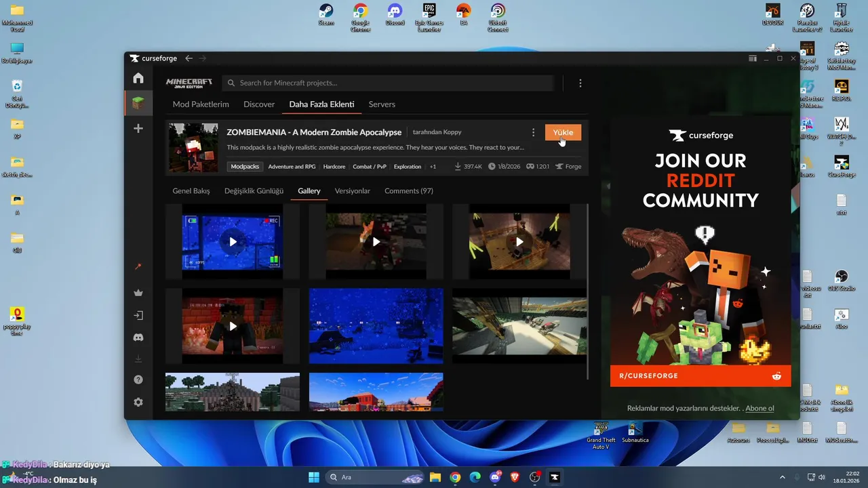Open Discord from the taskbar
Screen dimensions: 868x488
click(495, 477)
